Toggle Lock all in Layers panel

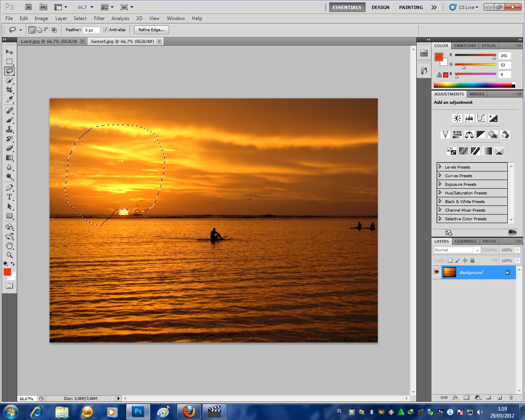(x=472, y=260)
